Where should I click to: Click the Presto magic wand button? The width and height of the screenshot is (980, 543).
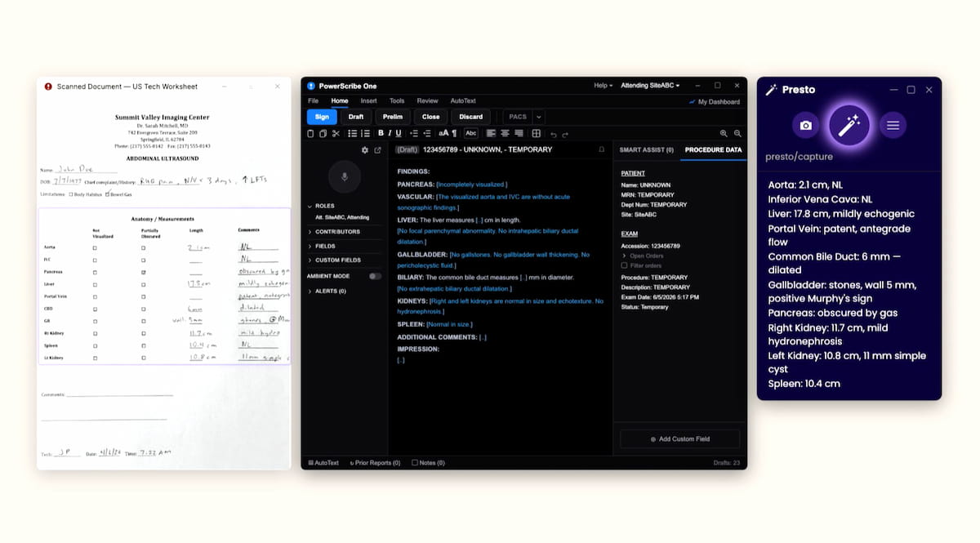pos(849,125)
